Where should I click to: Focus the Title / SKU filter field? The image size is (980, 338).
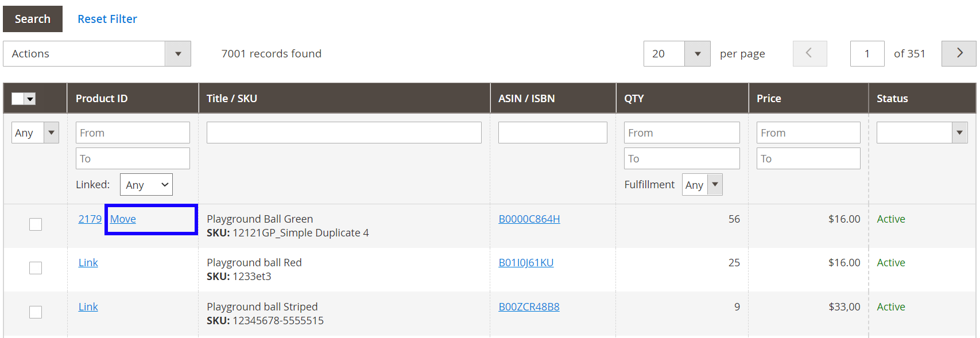[x=344, y=133]
